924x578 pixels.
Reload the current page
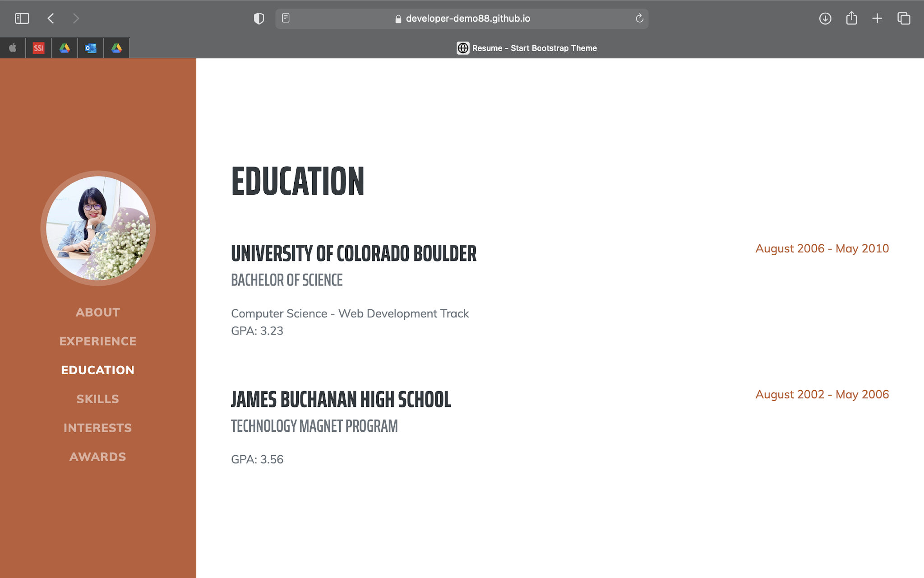639,19
